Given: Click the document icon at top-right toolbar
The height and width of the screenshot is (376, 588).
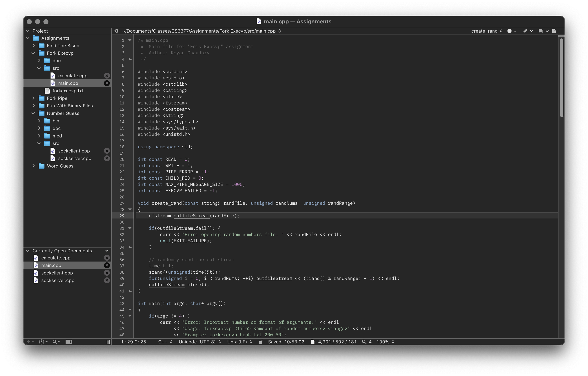Looking at the screenshot, I should tap(554, 31).
